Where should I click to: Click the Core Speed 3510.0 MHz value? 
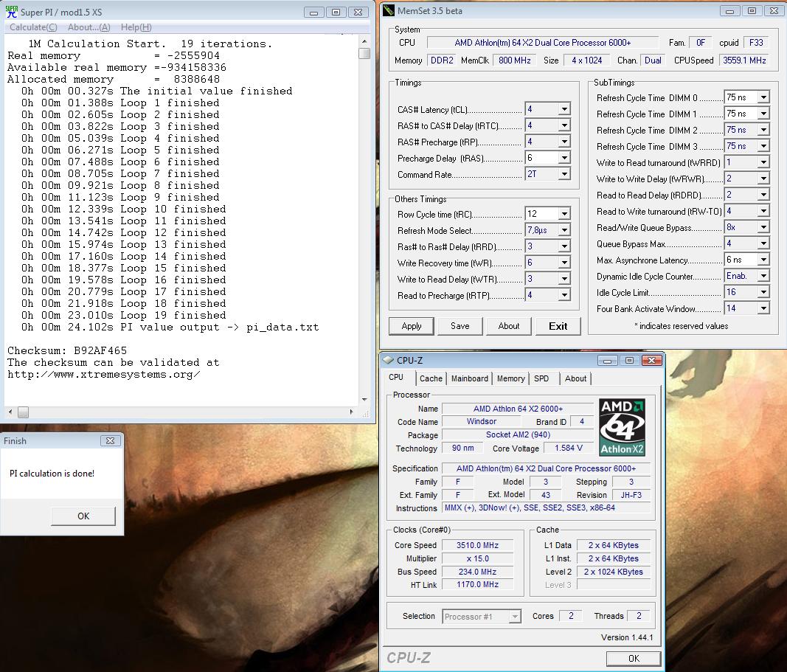pos(477,546)
